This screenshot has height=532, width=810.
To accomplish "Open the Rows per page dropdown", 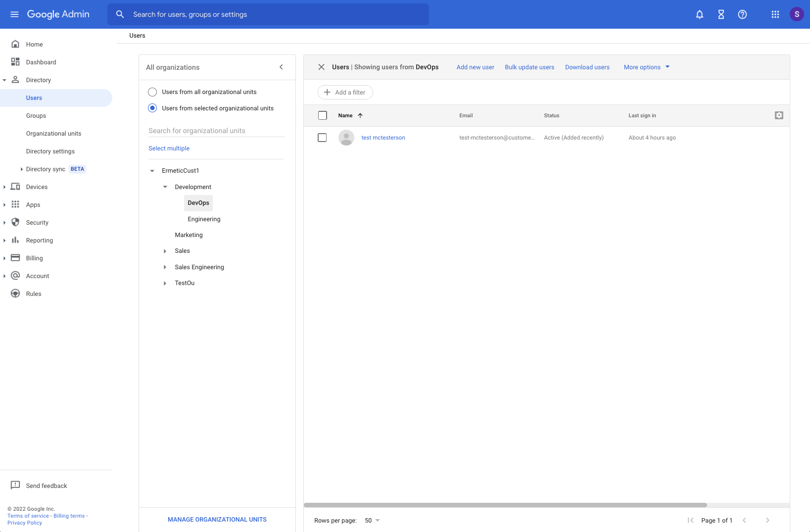I will (372, 520).
